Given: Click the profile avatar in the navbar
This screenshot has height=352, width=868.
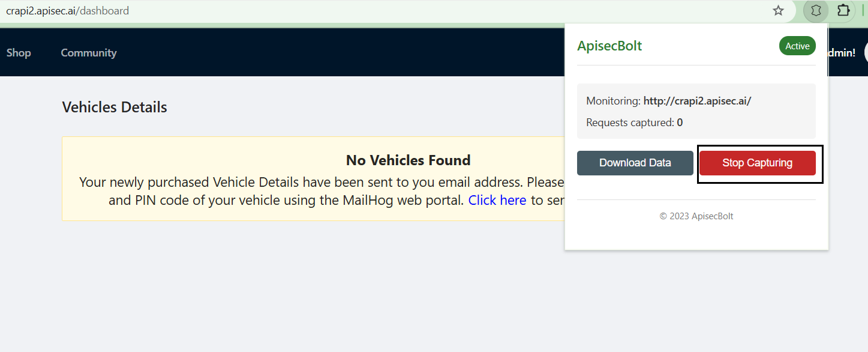Looking at the screenshot, I should (x=866, y=53).
